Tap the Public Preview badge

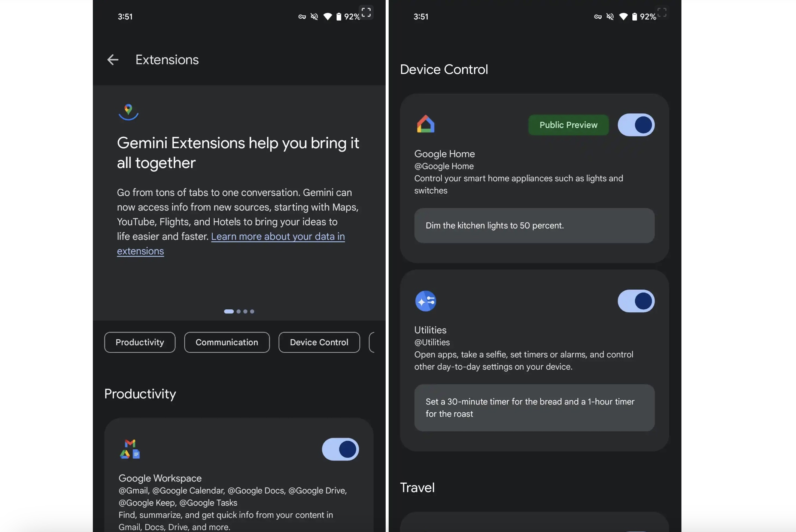[568, 125]
